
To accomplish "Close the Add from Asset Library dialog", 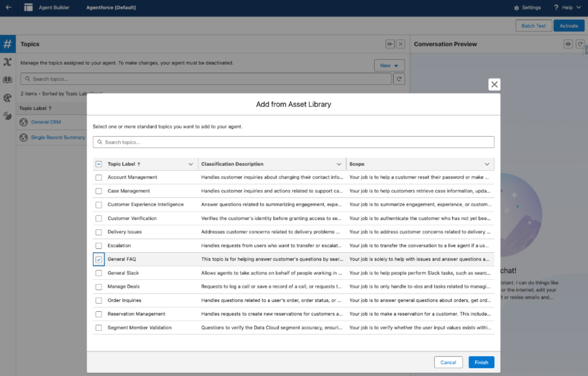I will (x=495, y=84).
